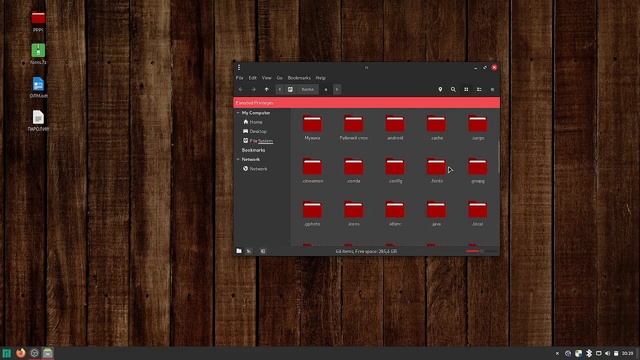Go back with the left arrow in toolbar
This screenshot has width=640, height=360.
(x=240, y=89)
